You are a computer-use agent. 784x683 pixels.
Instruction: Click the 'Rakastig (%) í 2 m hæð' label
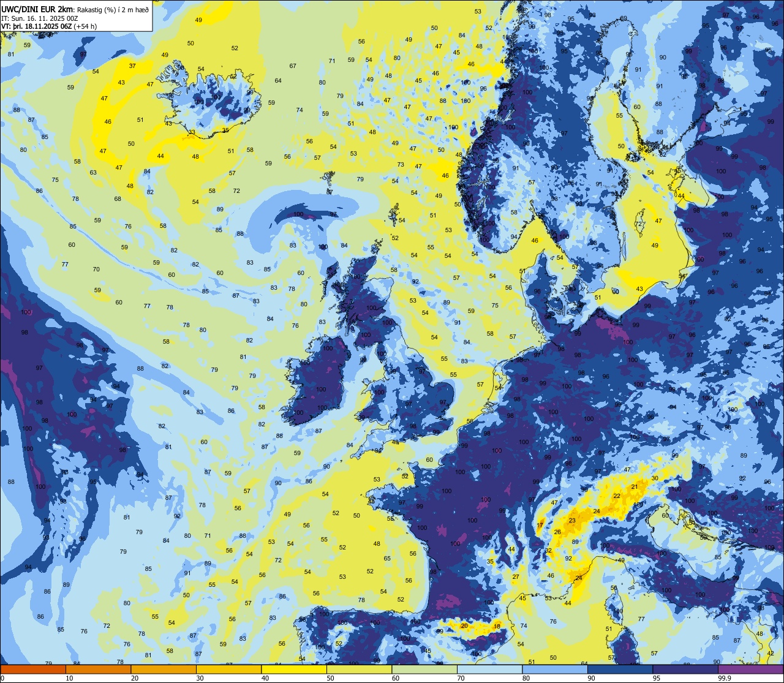pos(112,9)
